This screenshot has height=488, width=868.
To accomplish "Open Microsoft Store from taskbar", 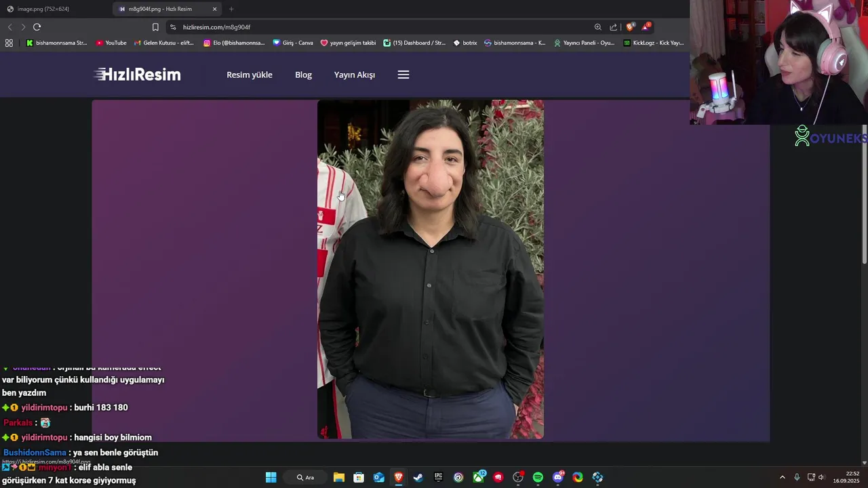I will 359,477.
